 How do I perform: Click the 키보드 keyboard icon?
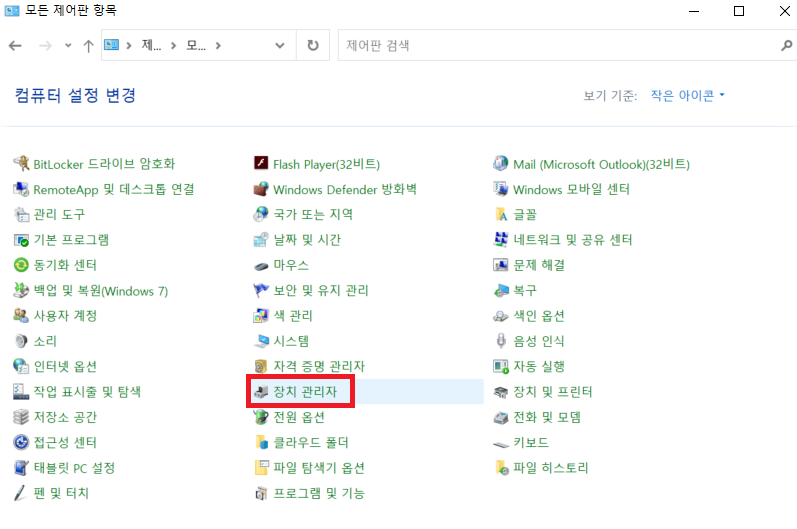501,444
